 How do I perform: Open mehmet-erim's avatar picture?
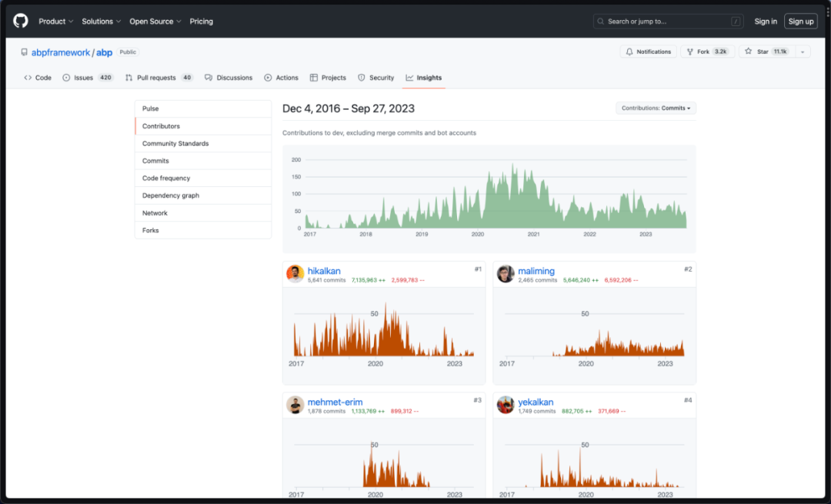(295, 405)
